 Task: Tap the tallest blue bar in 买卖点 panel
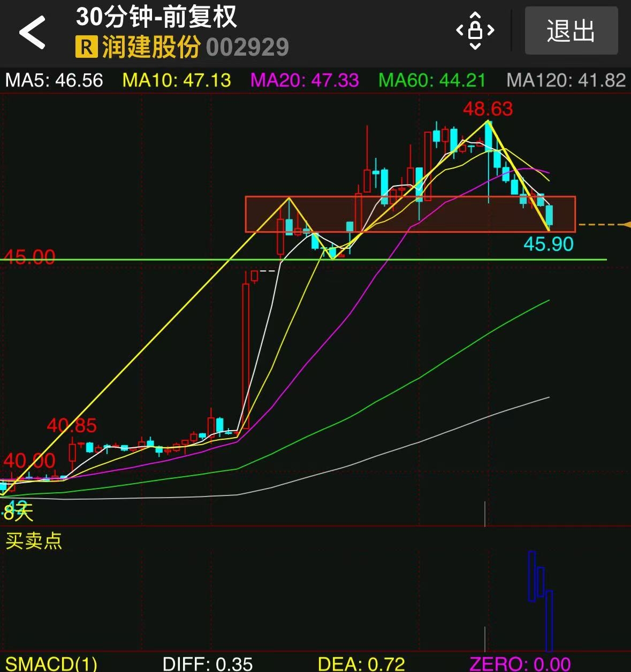(549, 621)
